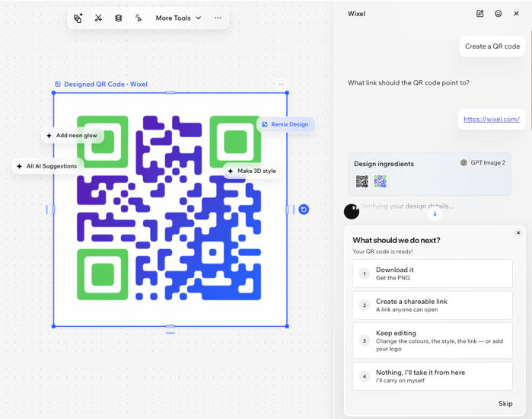Click the QR code design on the canvas
The image size is (532, 419).
point(169,208)
